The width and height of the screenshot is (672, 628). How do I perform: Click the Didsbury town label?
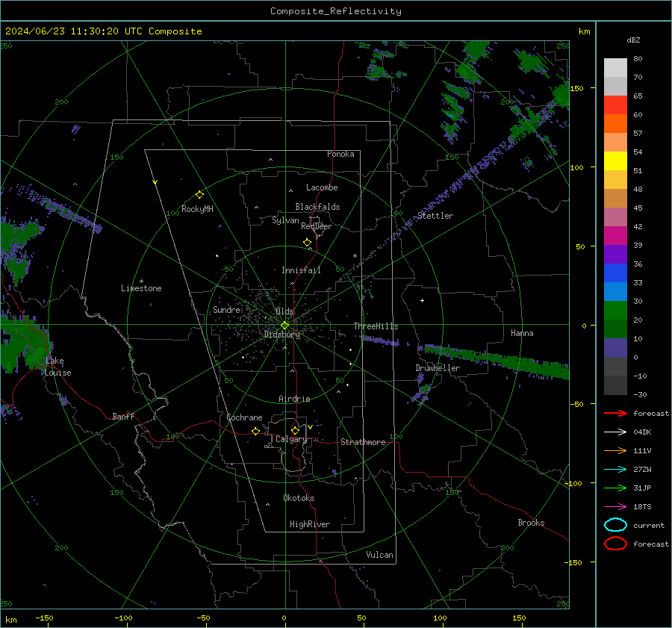tap(281, 335)
